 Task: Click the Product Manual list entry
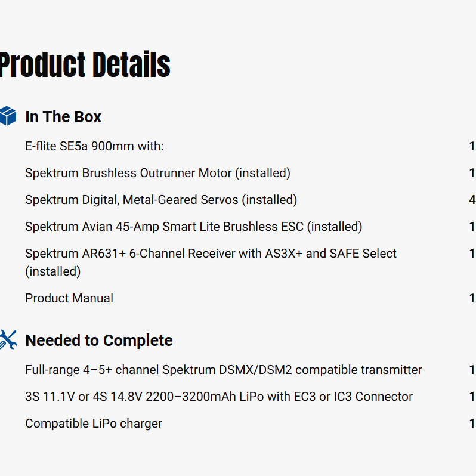coord(69,298)
